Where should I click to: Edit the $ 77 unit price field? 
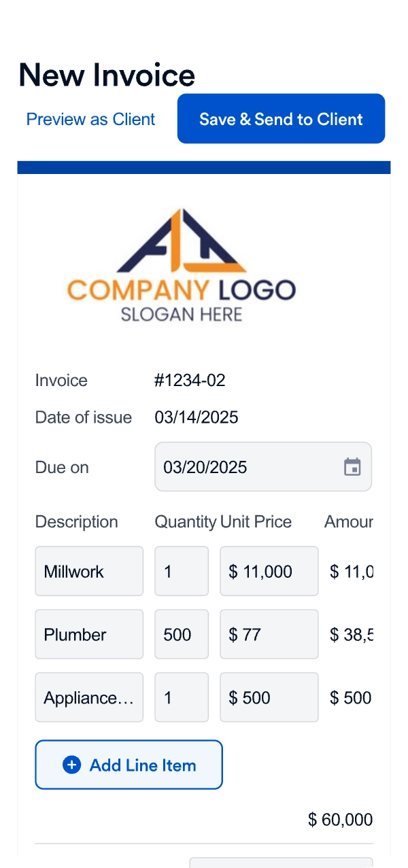click(269, 634)
